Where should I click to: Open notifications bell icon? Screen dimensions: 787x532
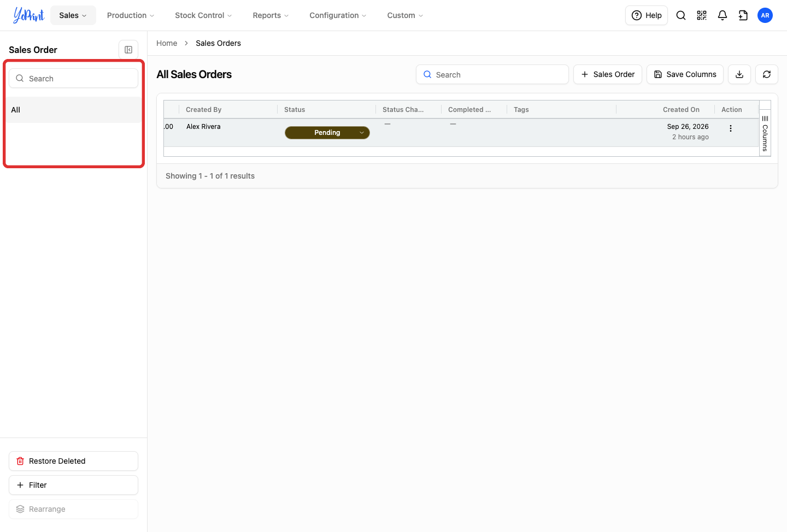[723, 15]
